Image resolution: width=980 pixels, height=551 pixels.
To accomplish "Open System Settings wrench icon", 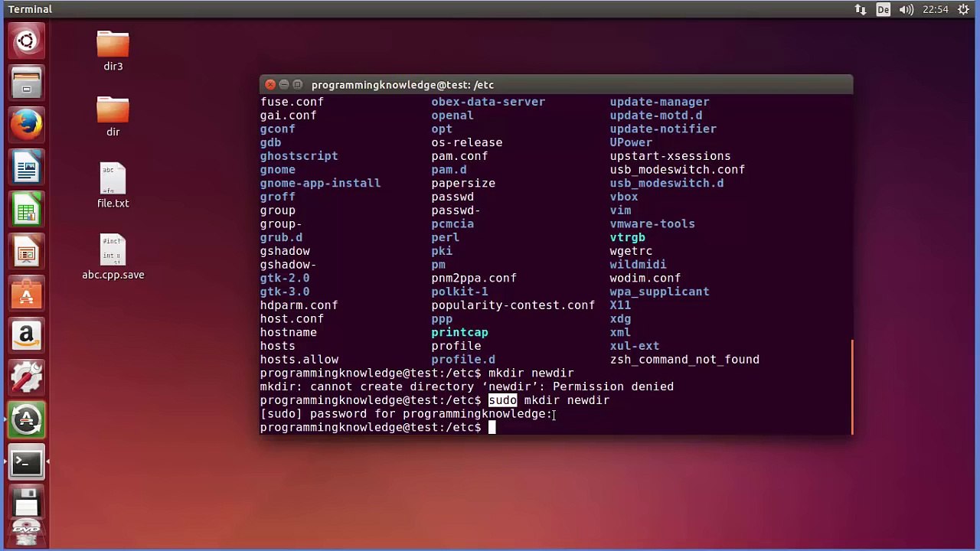I will [26, 378].
